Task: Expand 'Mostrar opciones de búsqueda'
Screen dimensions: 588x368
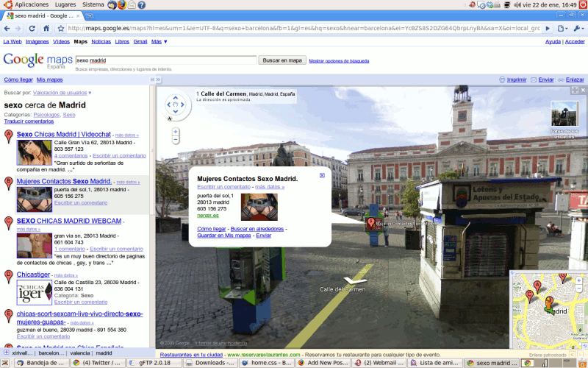Action: pos(338,60)
